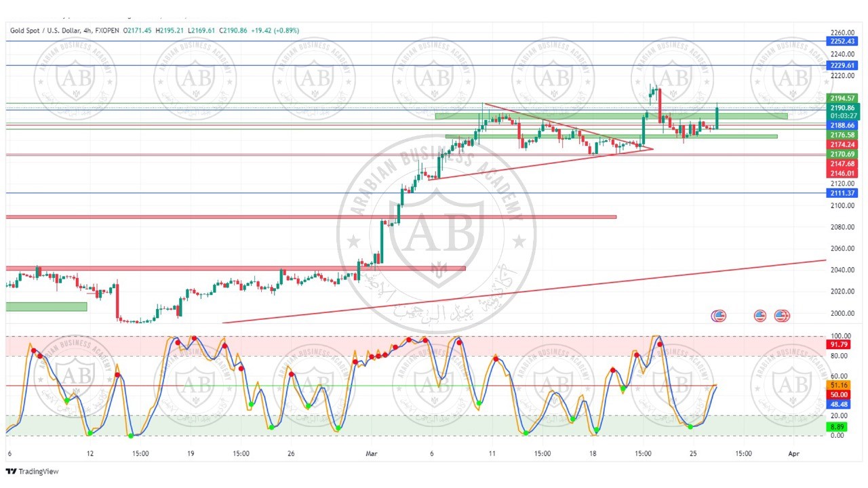This screenshot has height=488, width=868.
Task: Click the Apr label on time axis
Action: 794,453
